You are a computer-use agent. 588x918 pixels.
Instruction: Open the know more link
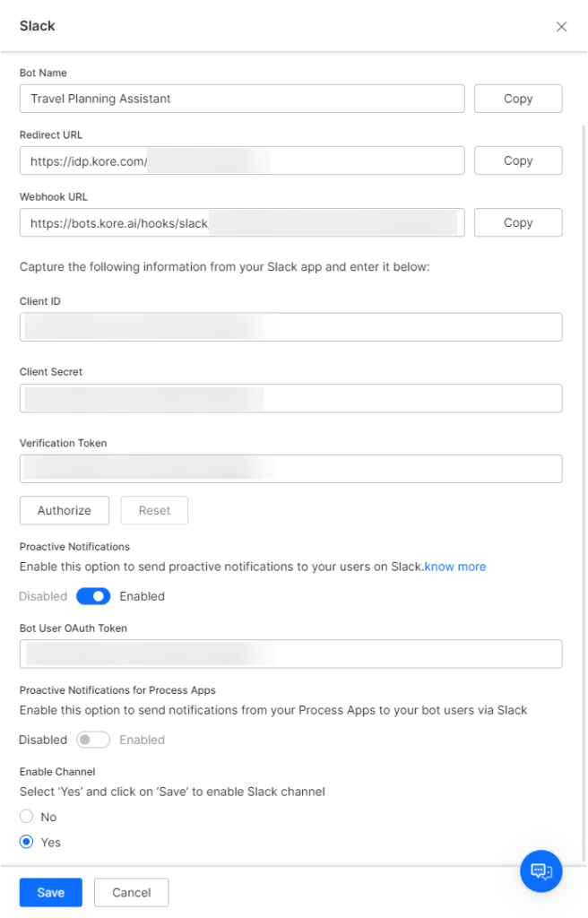455,567
